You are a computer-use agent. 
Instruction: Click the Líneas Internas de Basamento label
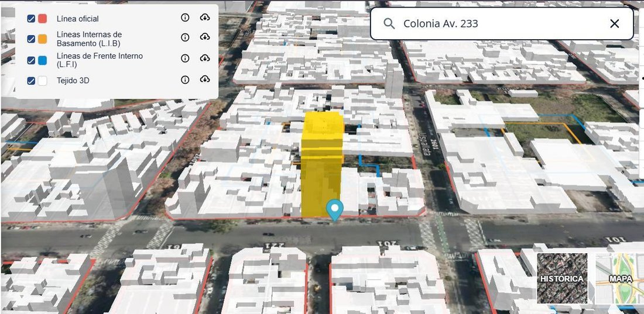click(89, 39)
